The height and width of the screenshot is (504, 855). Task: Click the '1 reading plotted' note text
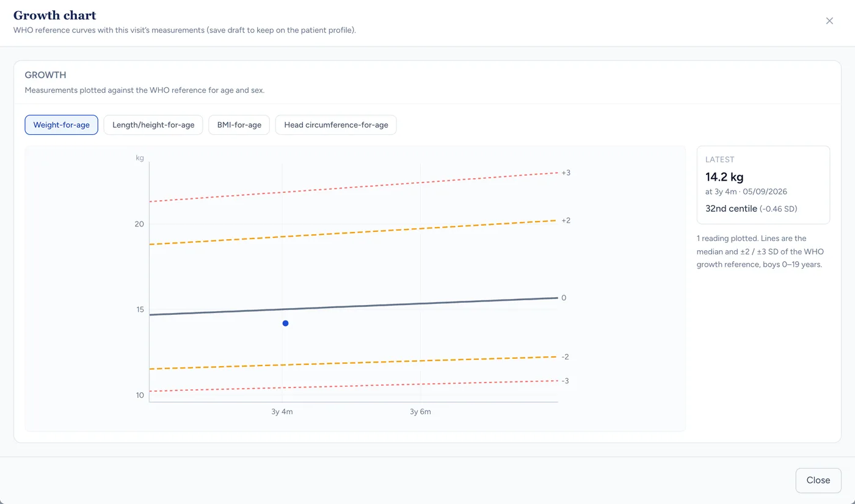[760, 251]
